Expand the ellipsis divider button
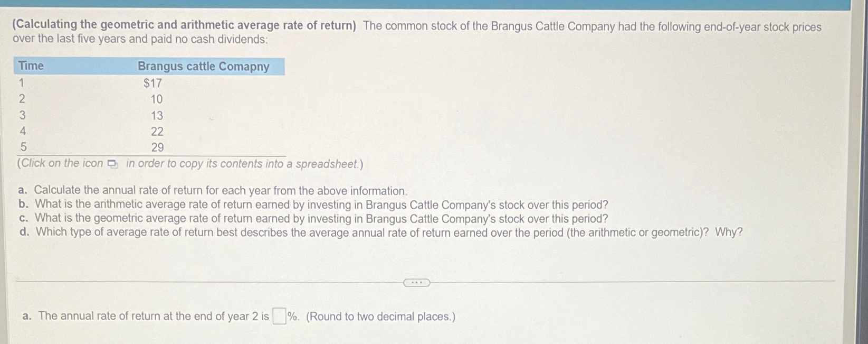The height and width of the screenshot is (344, 868). (x=416, y=283)
